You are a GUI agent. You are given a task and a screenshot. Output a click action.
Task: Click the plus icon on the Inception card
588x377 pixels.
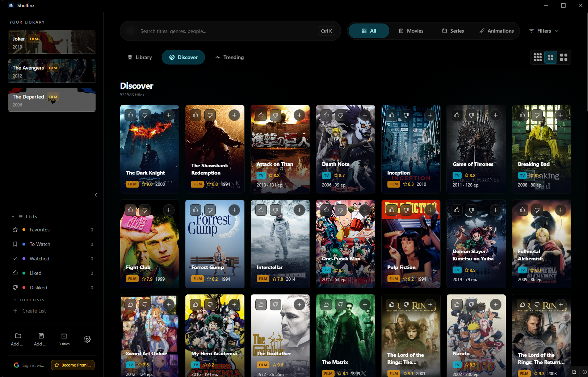pyautogui.click(x=430, y=115)
